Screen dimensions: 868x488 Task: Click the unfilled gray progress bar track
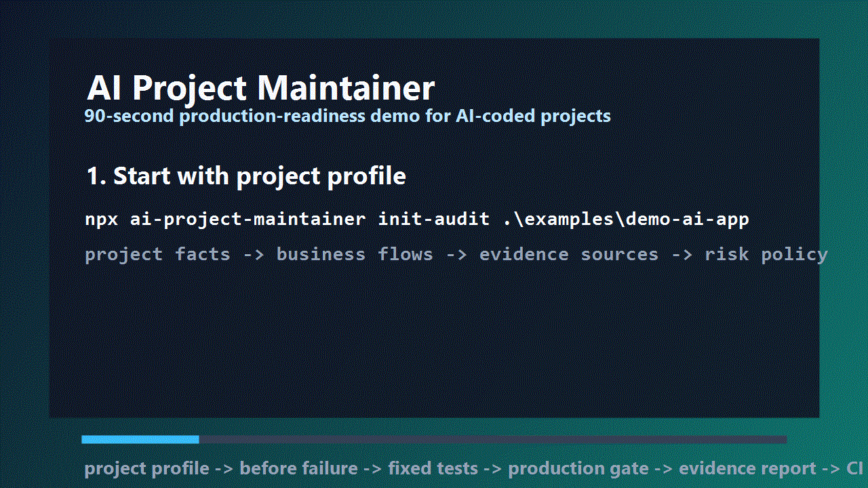point(493,439)
